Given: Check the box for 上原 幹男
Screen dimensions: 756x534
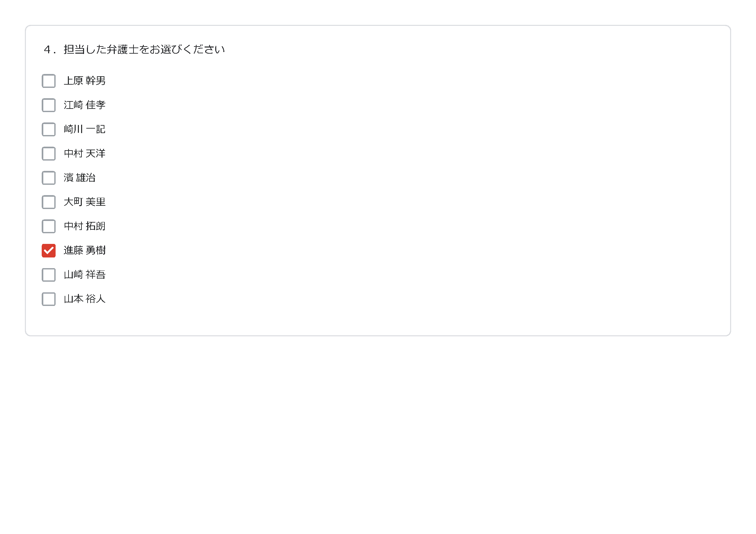Looking at the screenshot, I should click(49, 81).
